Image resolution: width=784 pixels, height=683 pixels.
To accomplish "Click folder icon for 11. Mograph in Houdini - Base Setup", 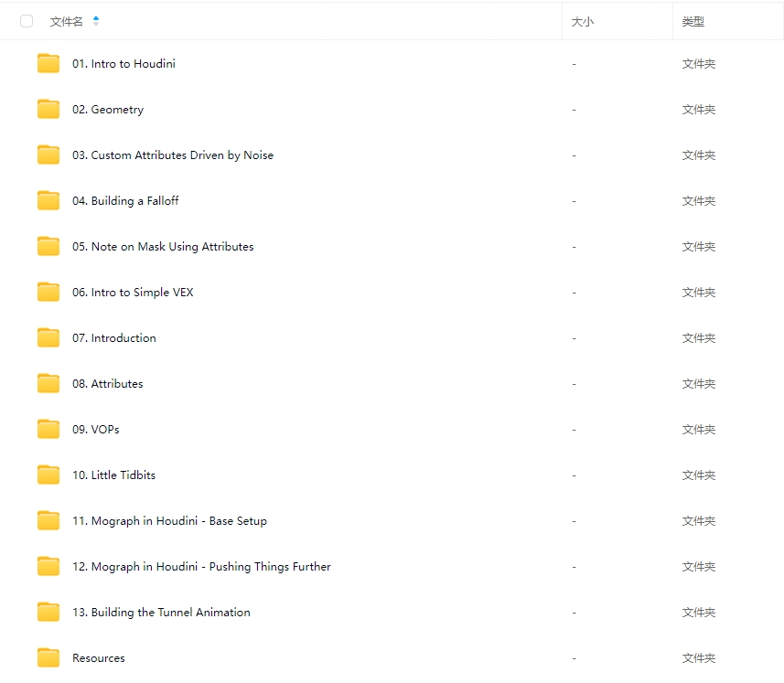I will tap(48, 520).
